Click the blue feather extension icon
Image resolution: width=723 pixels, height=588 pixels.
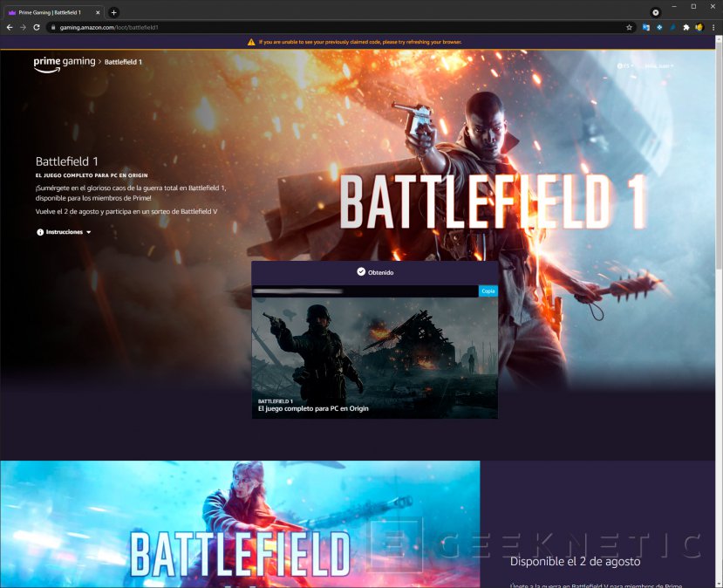coord(672,28)
